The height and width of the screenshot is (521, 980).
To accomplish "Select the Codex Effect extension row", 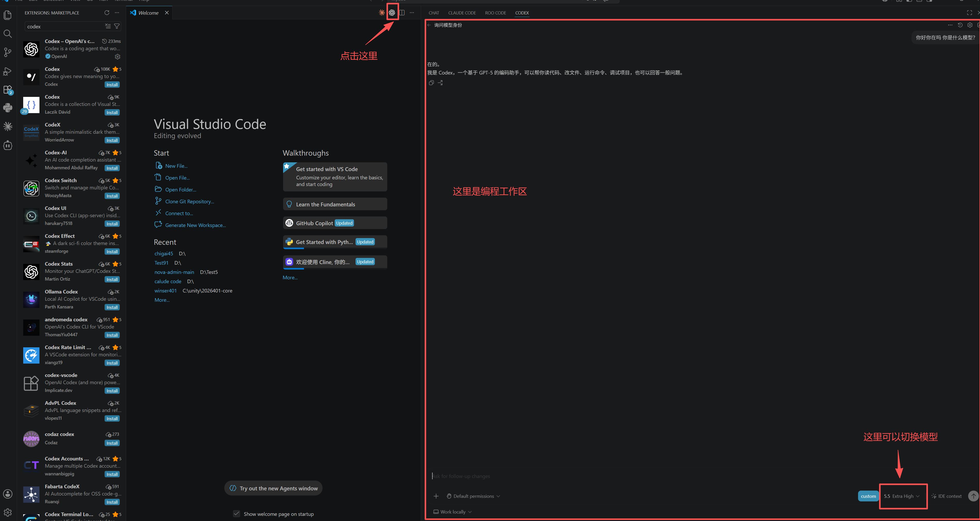I will tap(72, 243).
